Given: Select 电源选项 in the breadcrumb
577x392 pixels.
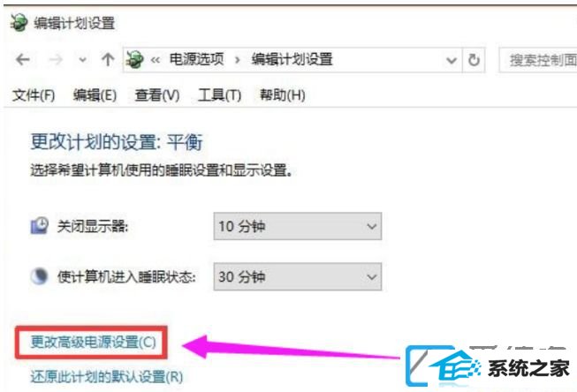Looking at the screenshot, I should coord(196,59).
